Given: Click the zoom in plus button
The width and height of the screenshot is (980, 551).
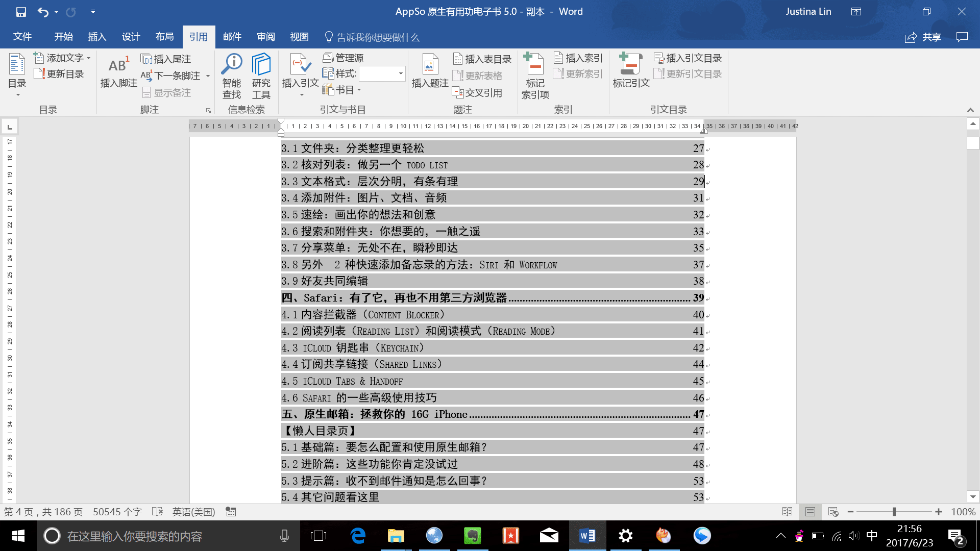Looking at the screenshot, I should click(x=939, y=512).
